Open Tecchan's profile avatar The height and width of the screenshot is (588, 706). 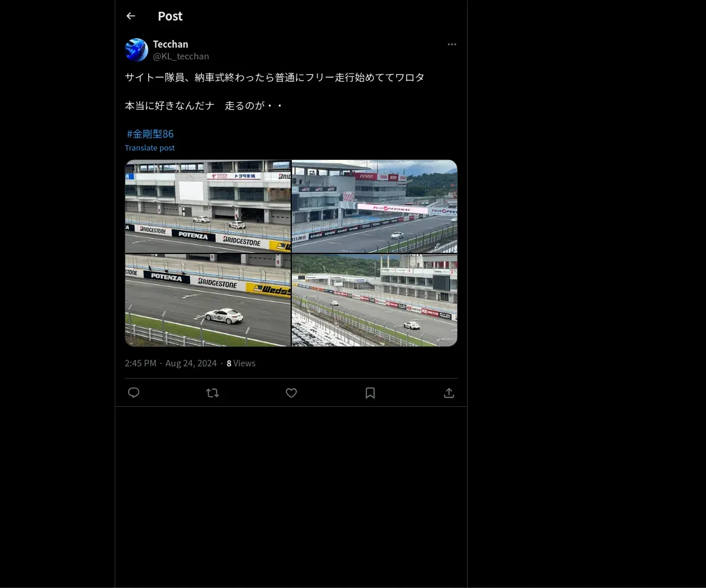(x=136, y=50)
